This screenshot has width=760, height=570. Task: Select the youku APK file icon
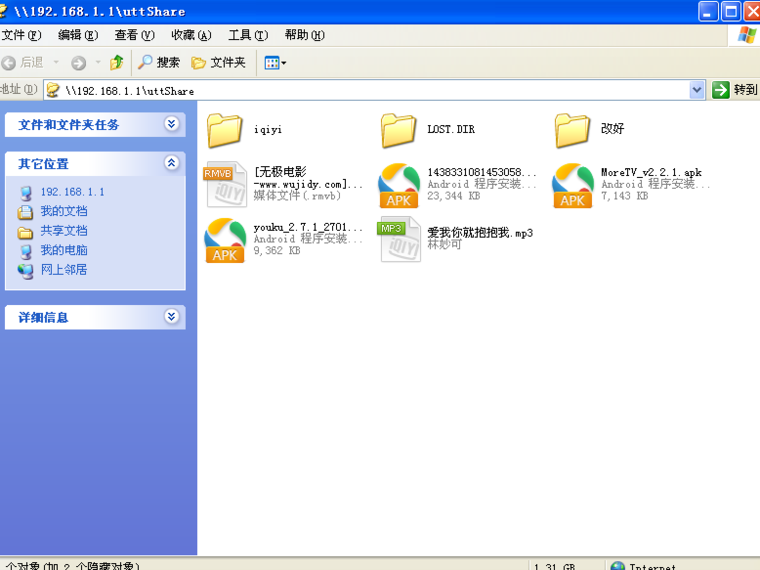[225, 240]
